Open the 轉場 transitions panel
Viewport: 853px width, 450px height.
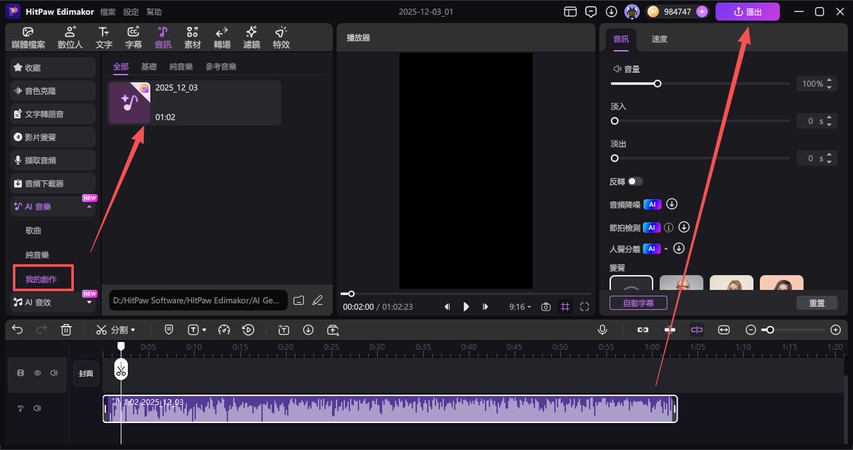click(221, 38)
